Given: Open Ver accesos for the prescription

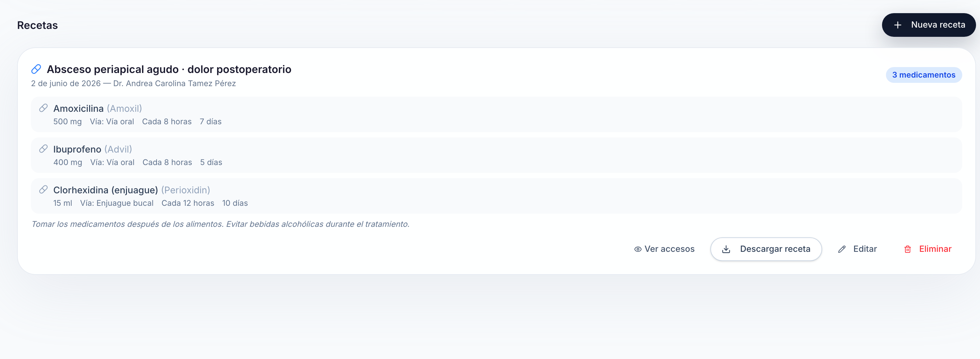Looking at the screenshot, I should [664, 249].
